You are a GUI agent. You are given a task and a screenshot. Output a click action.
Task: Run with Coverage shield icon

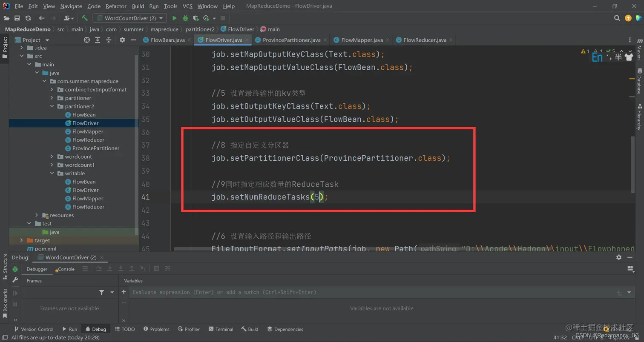tap(195, 18)
